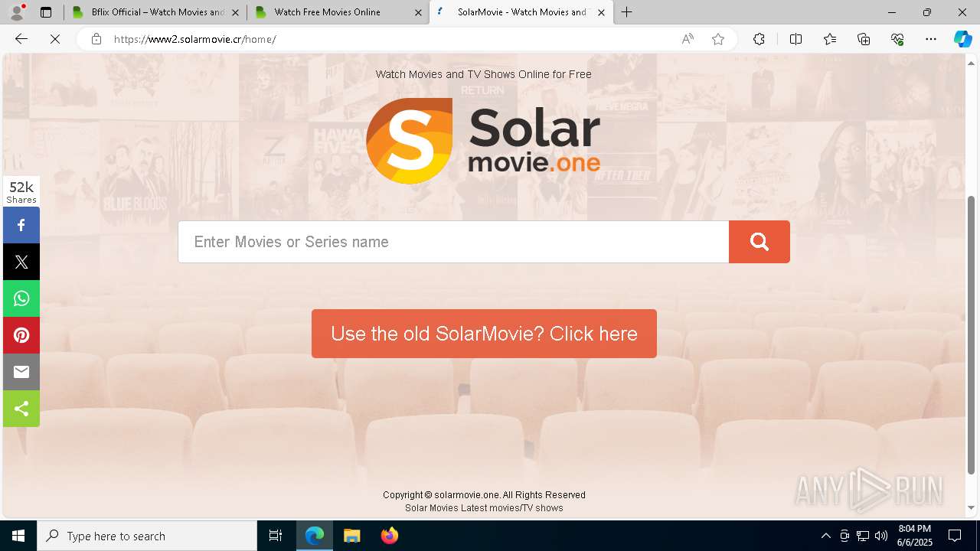Click the page vertical scrollbar

[972, 335]
